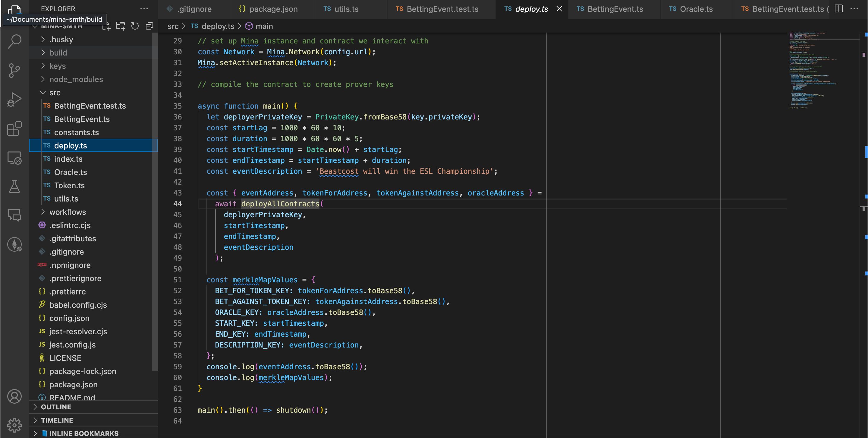
Task: Open the Ethereum-style activity bar icon
Action: (14, 244)
